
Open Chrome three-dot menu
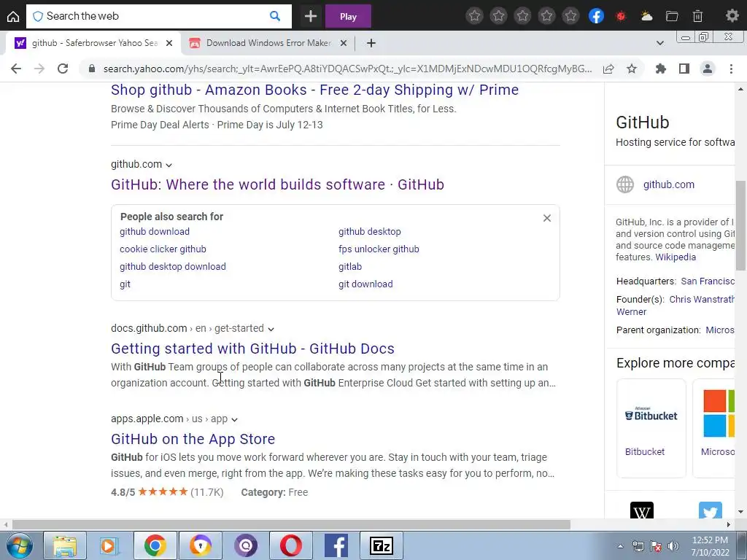pyautogui.click(x=731, y=69)
